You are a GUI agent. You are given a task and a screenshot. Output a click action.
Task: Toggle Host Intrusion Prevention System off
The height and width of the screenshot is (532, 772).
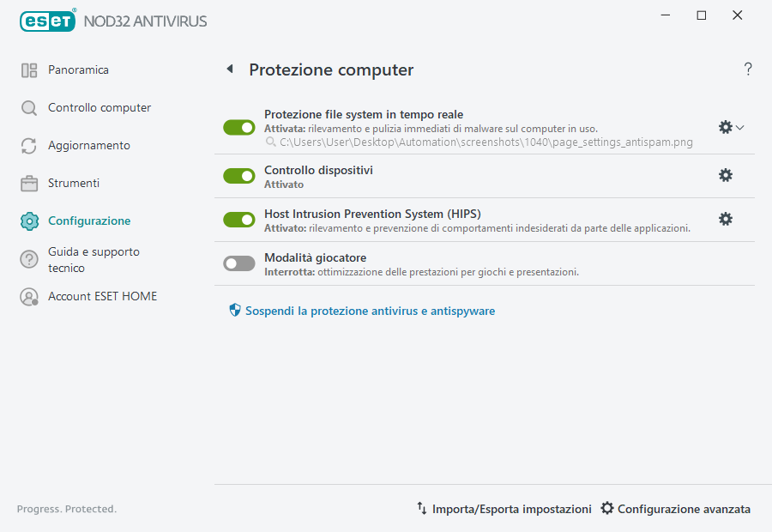click(x=238, y=219)
